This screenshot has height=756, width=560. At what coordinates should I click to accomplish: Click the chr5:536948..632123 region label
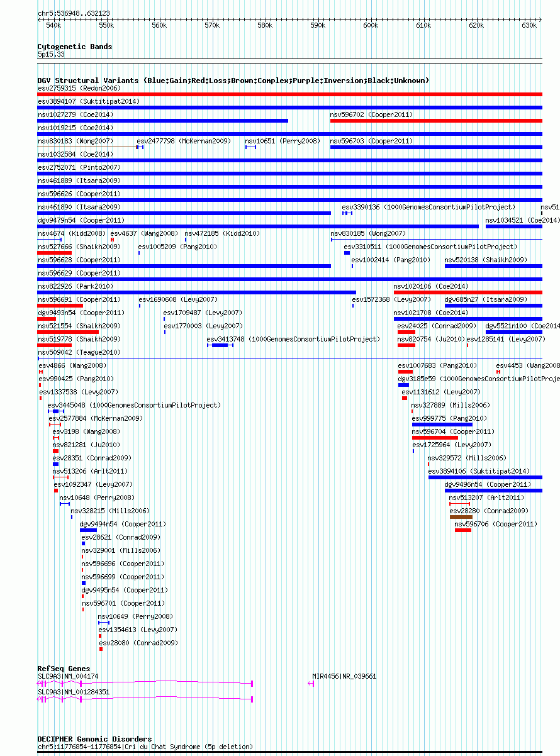[74, 13]
